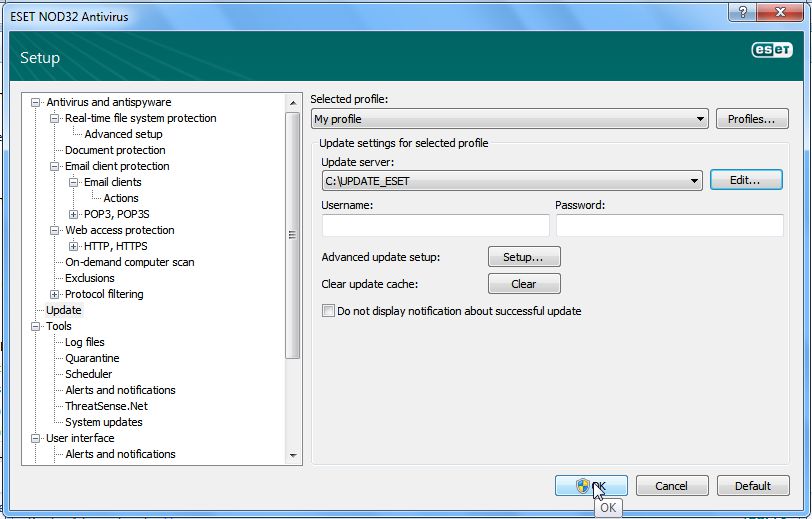
Task: Open Advanced update Setup... button
Action: (x=524, y=257)
